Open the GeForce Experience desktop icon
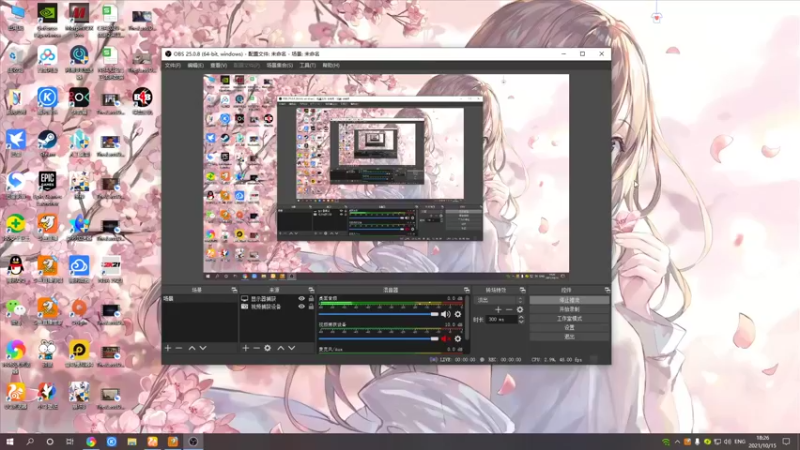 tap(47, 20)
